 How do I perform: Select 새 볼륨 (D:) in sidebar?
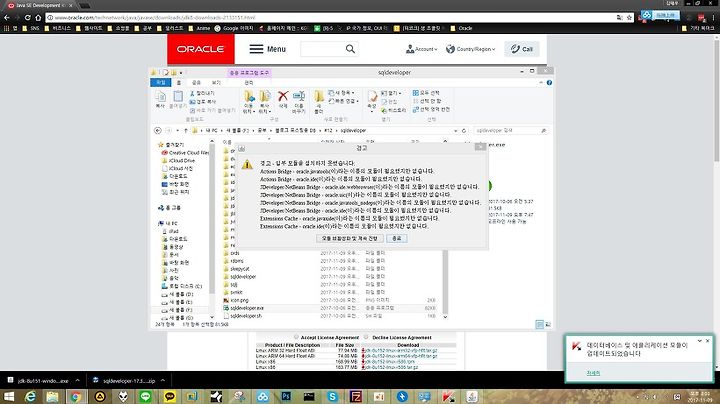[177, 294]
